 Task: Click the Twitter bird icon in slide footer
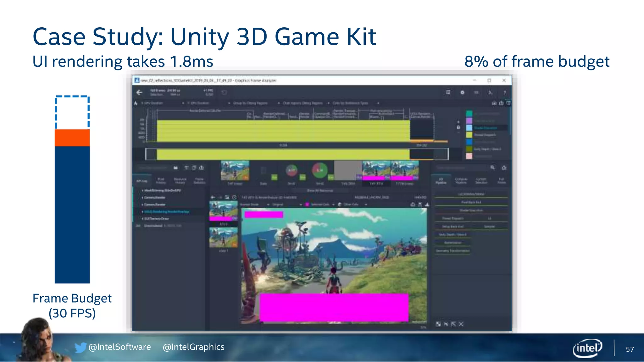coord(80,347)
